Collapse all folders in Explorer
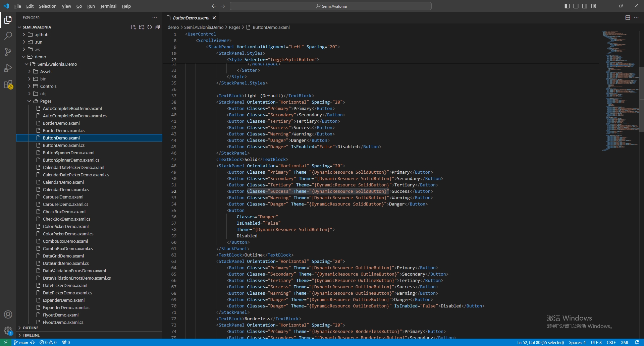The height and width of the screenshot is (346, 644). pos(158,27)
